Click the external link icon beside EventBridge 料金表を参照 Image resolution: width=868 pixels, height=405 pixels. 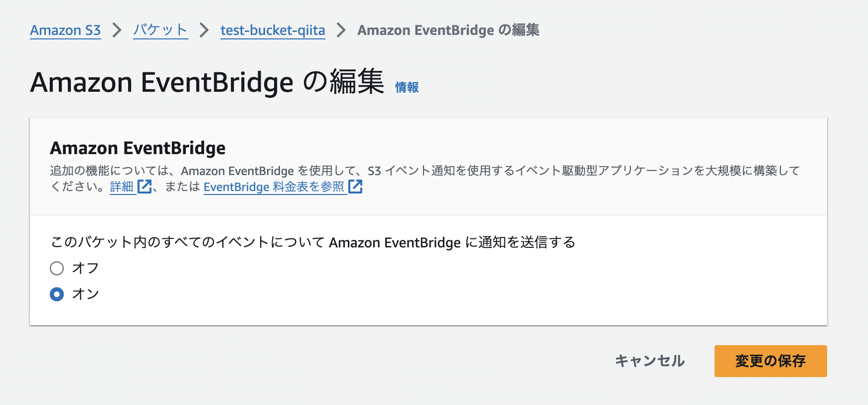pos(356,187)
